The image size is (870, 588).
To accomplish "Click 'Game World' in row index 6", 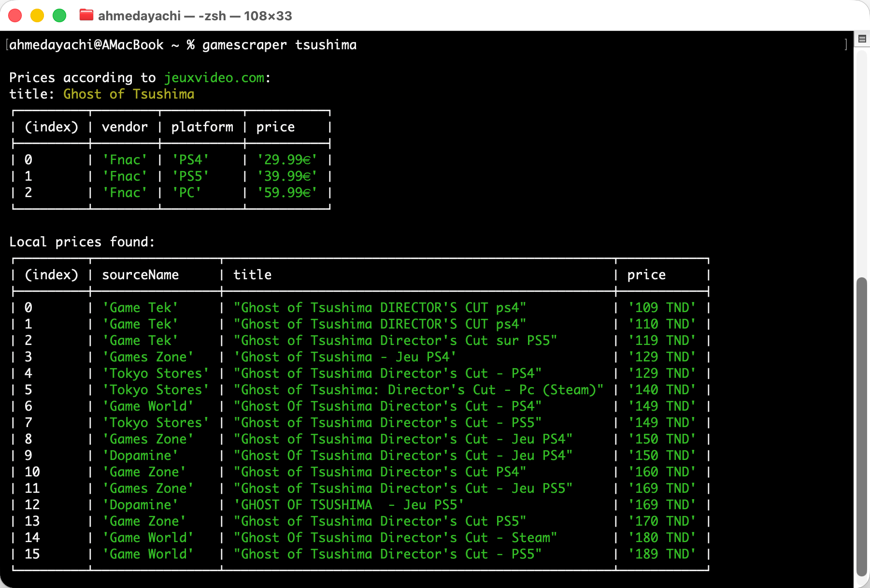I will coord(148,406).
